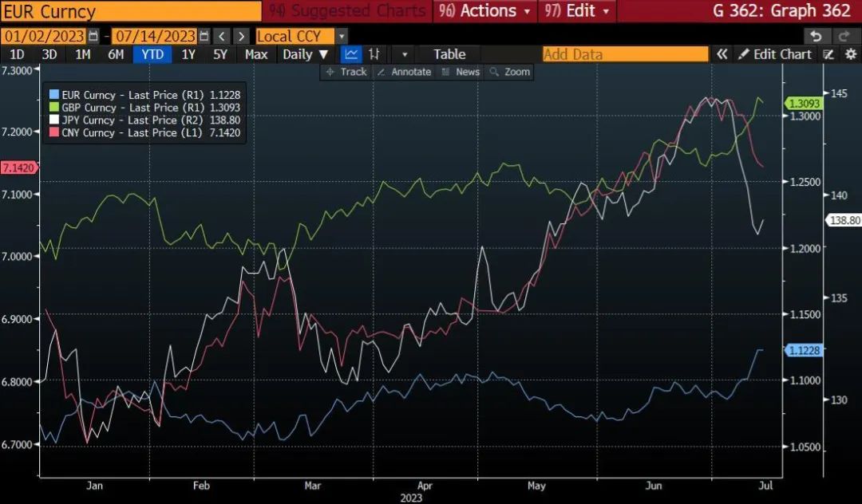
Task: Toggle the Annotate tool
Action: [404, 72]
